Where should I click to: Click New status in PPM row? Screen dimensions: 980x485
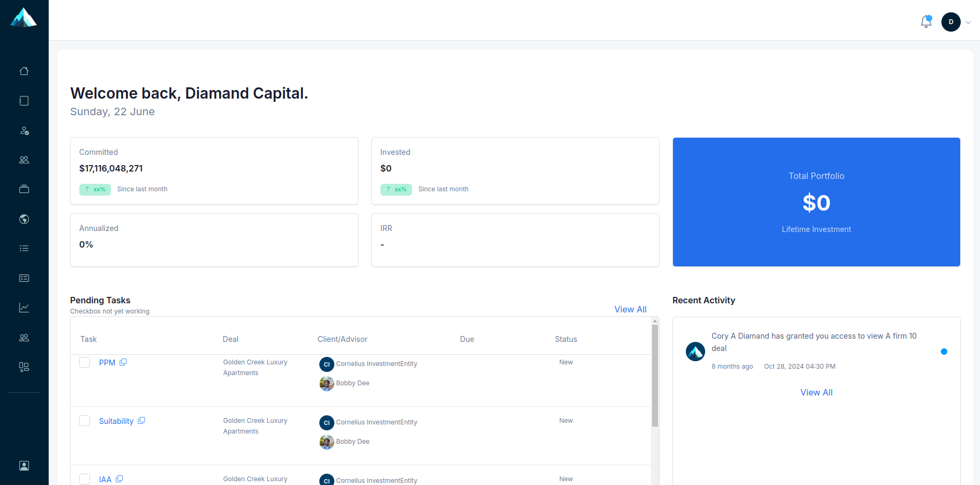tap(566, 362)
